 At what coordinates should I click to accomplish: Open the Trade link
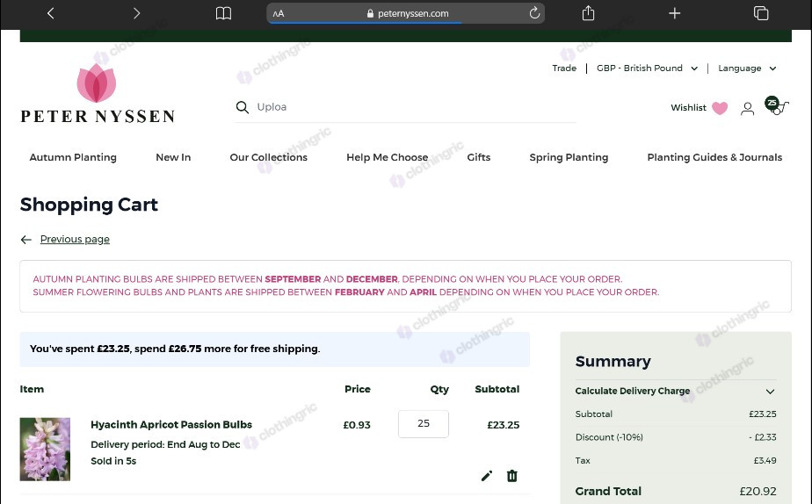point(564,68)
